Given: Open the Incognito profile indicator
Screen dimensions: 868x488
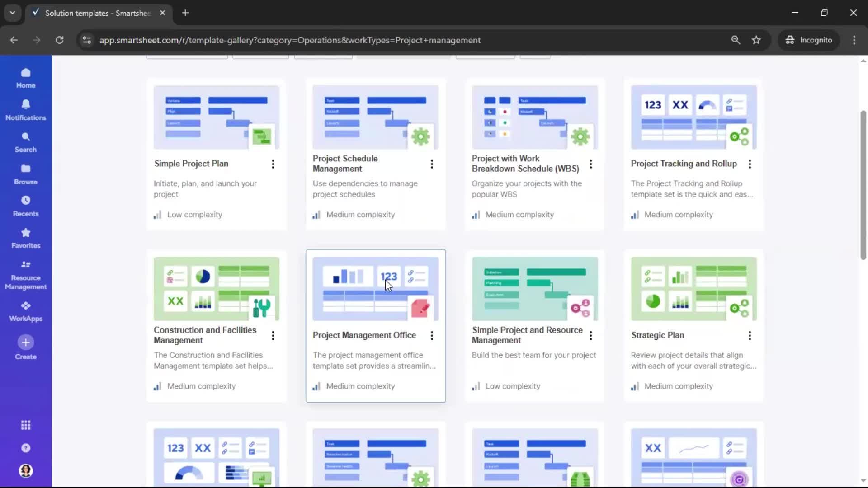Looking at the screenshot, I should (809, 40).
